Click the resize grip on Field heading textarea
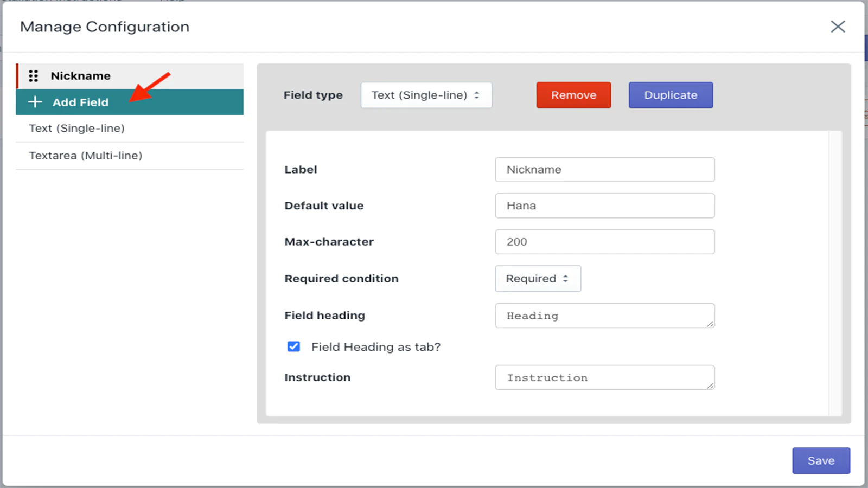This screenshot has height=488, width=868. click(710, 324)
